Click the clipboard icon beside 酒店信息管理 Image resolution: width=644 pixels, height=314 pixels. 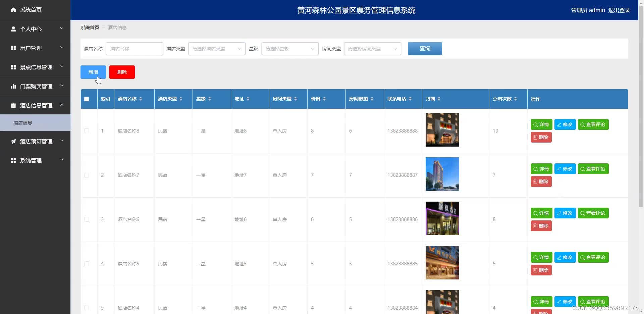coord(13,105)
